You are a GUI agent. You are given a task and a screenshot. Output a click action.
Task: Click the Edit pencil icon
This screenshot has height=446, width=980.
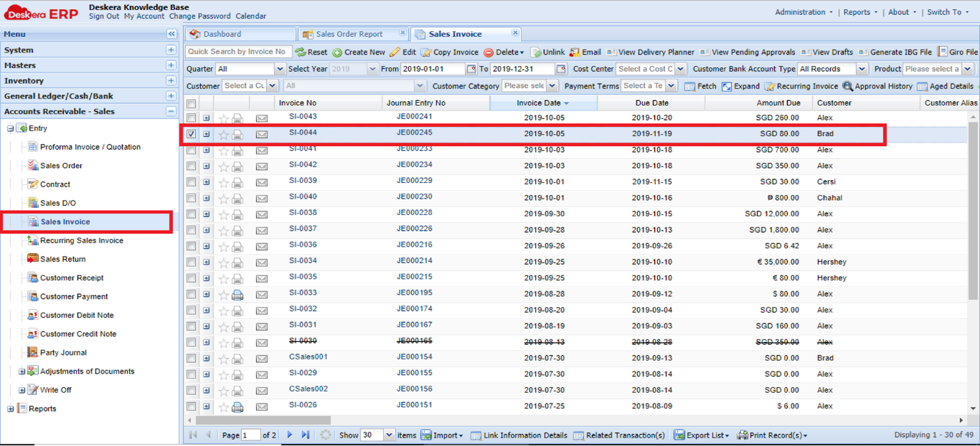tap(395, 52)
